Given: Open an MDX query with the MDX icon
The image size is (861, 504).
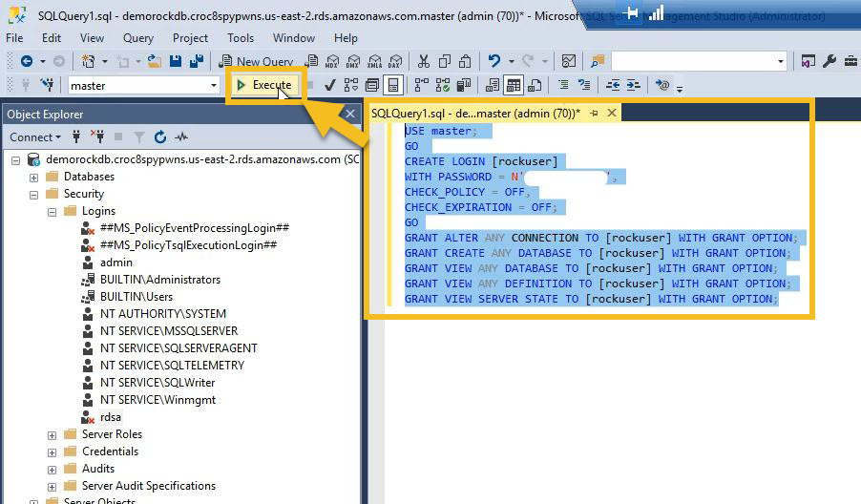Looking at the screenshot, I should coord(332,61).
